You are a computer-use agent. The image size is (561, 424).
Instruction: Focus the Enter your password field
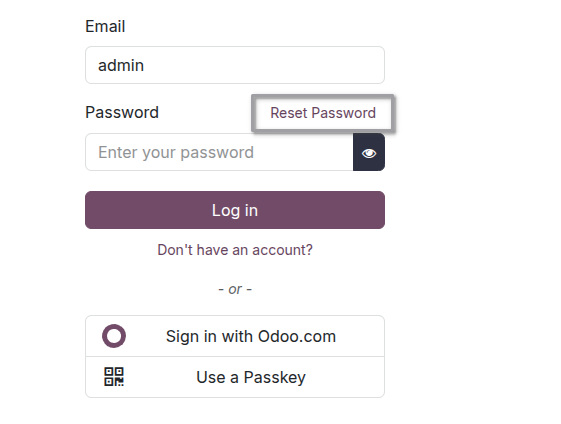219,152
